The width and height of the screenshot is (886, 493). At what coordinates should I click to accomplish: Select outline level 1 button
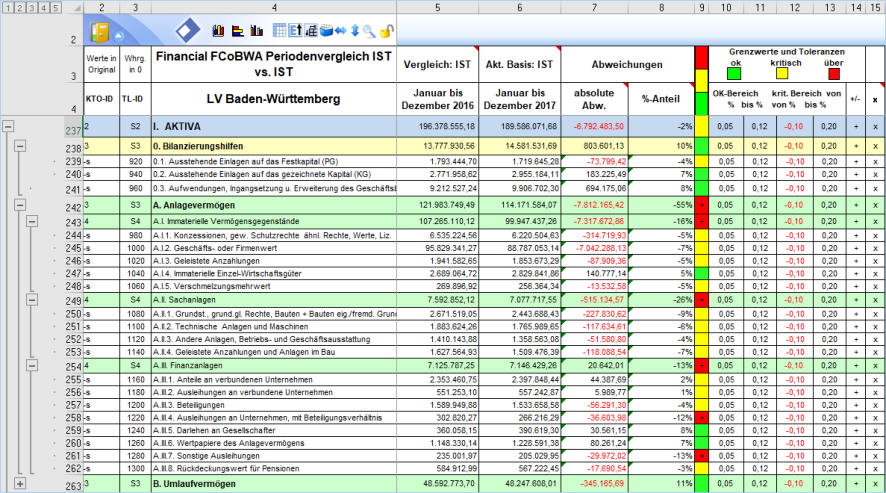pos(8,7)
